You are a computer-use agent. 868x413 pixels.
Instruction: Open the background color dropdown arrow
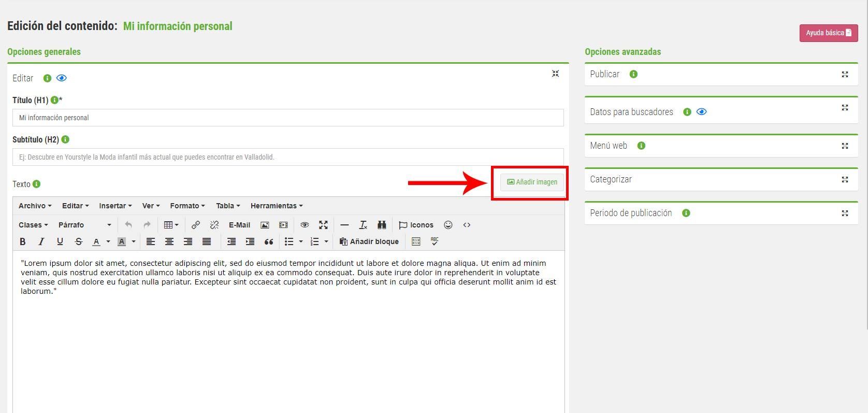tap(134, 241)
